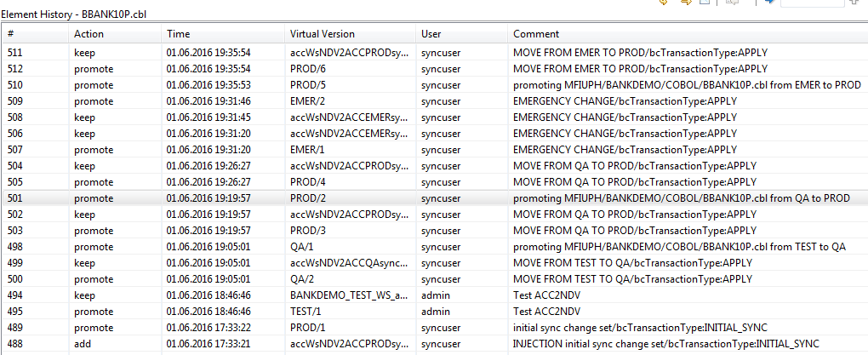The width and height of the screenshot is (868, 355).
Task: Select the PROD/6 promote entry
Action: point(435,69)
